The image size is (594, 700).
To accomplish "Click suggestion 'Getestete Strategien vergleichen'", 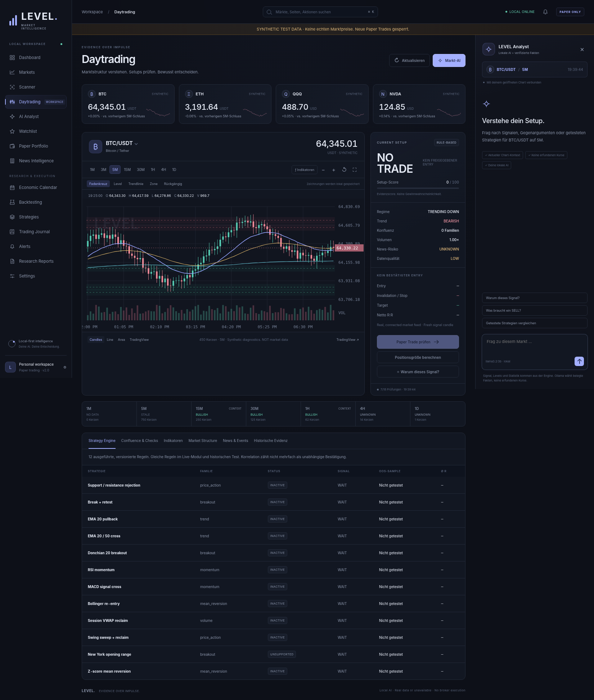I will point(535,323).
